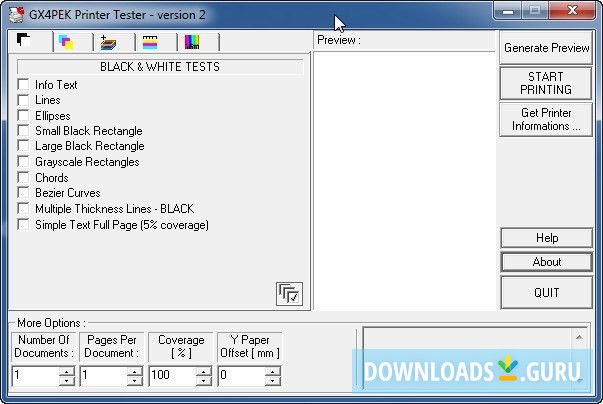Click the Generate Preview button
Viewport: 603px width, 404px height.
546,48
